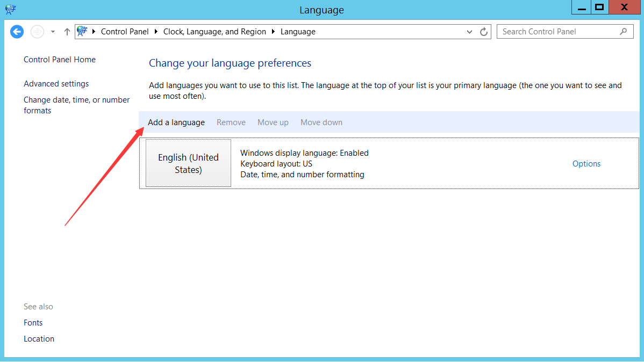Image resolution: width=644 pixels, height=362 pixels.
Task: Expand the address bar history dropdown
Action: pyautogui.click(x=470, y=32)
